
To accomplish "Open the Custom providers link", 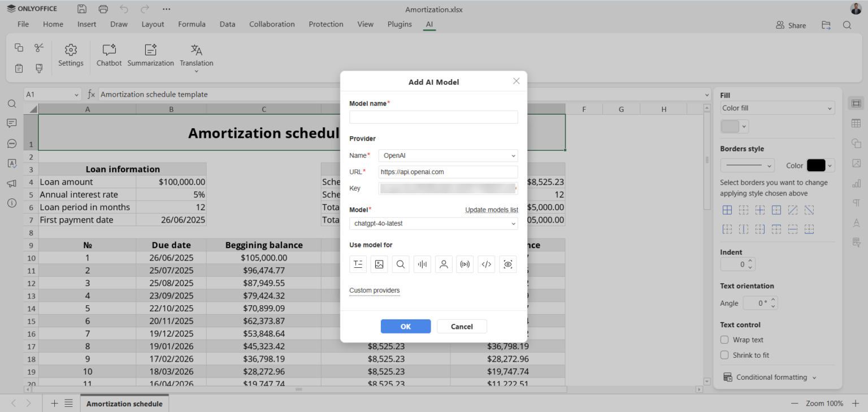I will pos(374,290).
